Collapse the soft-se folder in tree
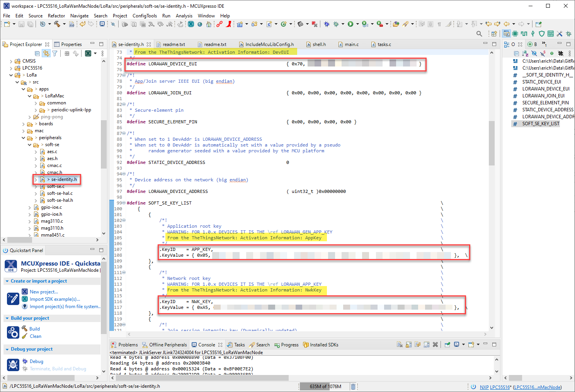This screenshot has height=392, width=575. point(30,145)
